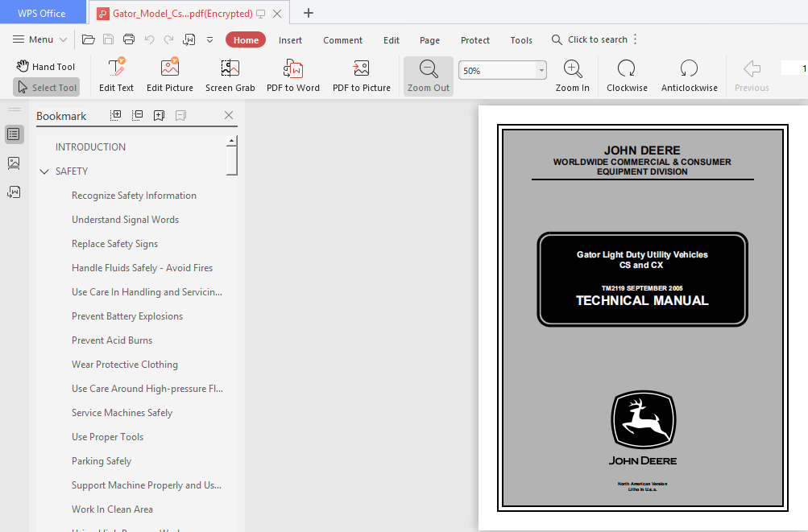Go to Replace Safety Signs bookmark

pyautogui.click(x=115, y=244)
